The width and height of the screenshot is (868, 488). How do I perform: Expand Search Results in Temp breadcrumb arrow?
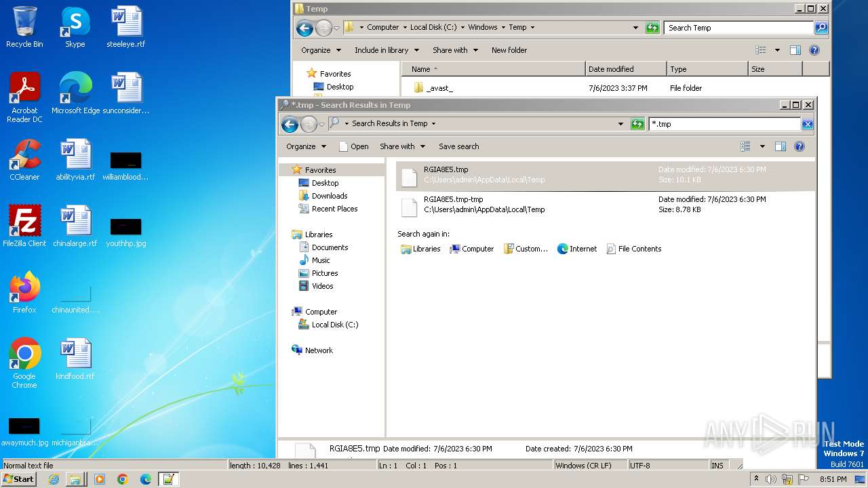433,124
